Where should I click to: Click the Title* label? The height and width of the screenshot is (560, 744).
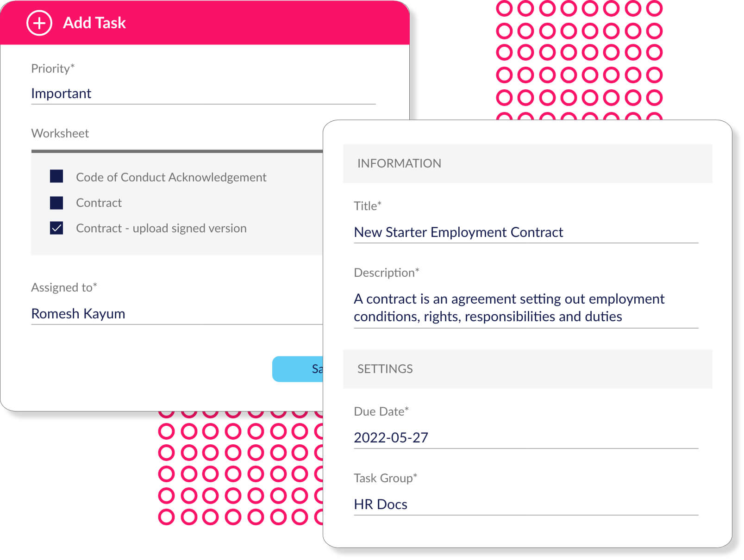click(368, 206)
